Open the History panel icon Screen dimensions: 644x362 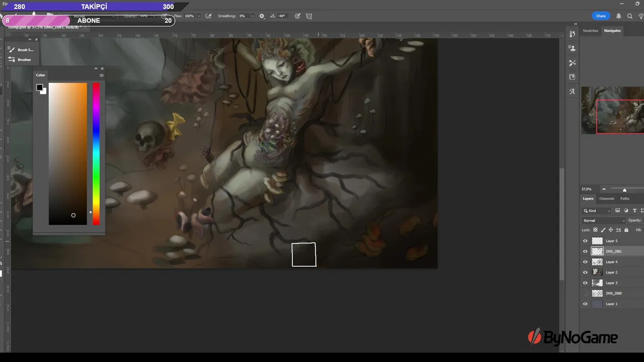pos(572,34)
